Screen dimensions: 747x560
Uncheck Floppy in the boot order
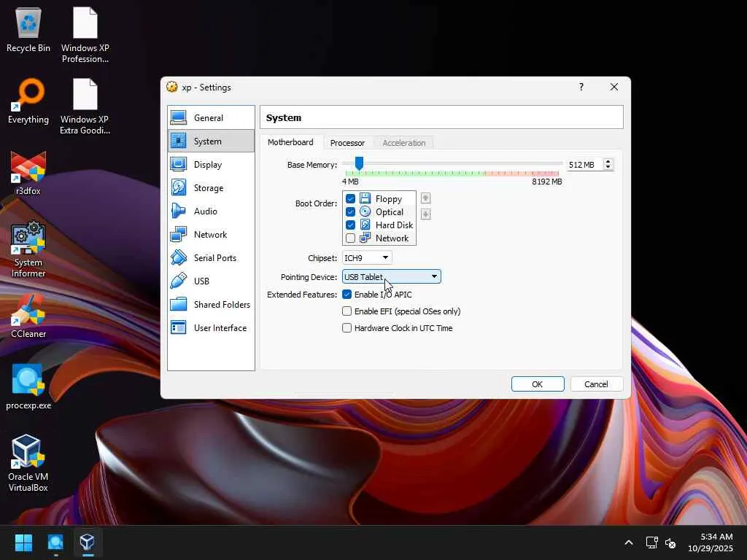point(350,198)
